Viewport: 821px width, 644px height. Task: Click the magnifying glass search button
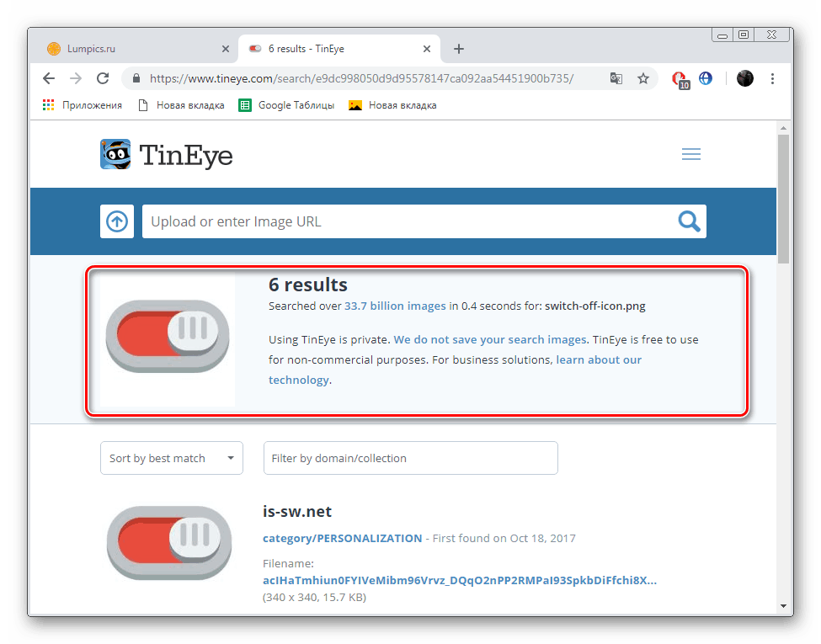point(690,221)
